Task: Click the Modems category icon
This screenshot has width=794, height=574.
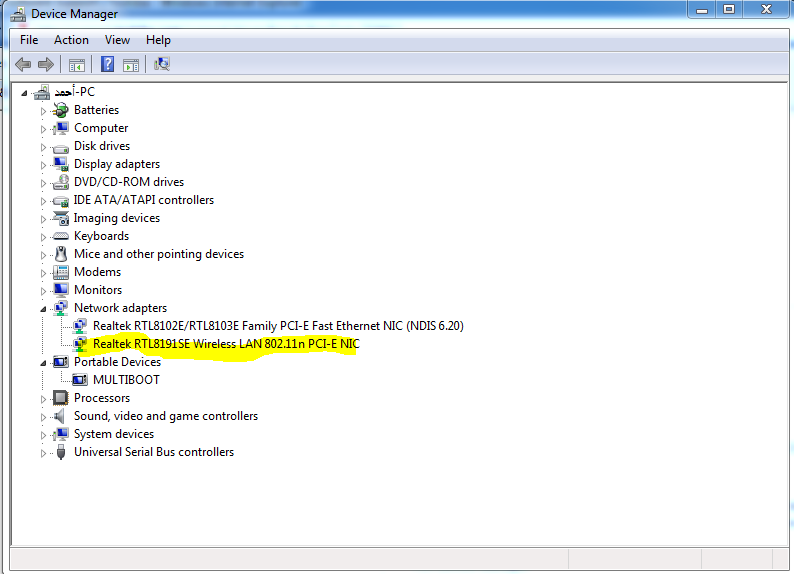Action: pyautogui.click(x=61, y=272)
